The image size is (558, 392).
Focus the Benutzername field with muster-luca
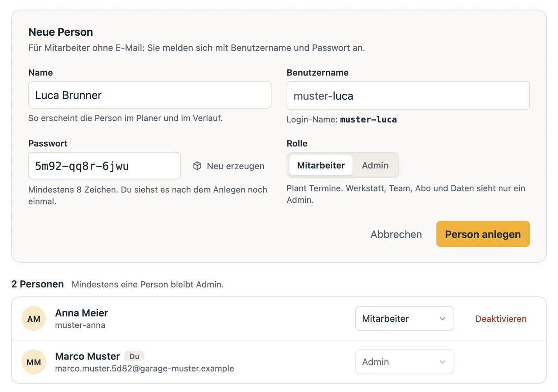pyautogui.click(x=408, y=95)
